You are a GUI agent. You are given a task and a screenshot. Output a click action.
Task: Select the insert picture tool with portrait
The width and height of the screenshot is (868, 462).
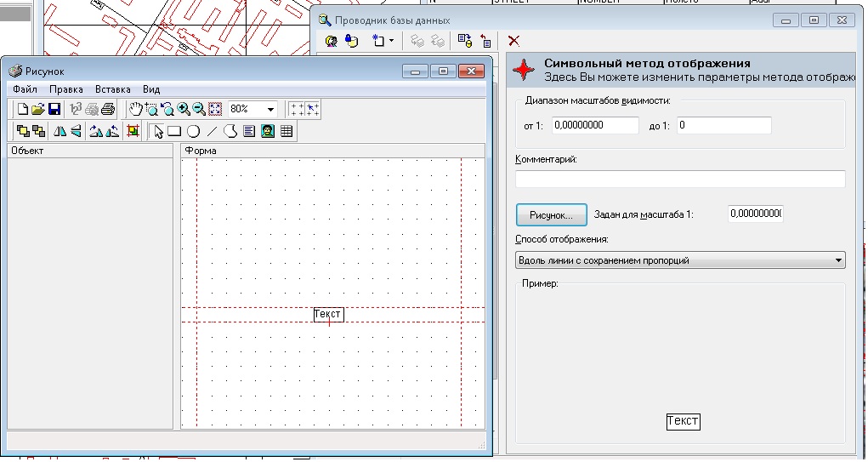point(268,131)
